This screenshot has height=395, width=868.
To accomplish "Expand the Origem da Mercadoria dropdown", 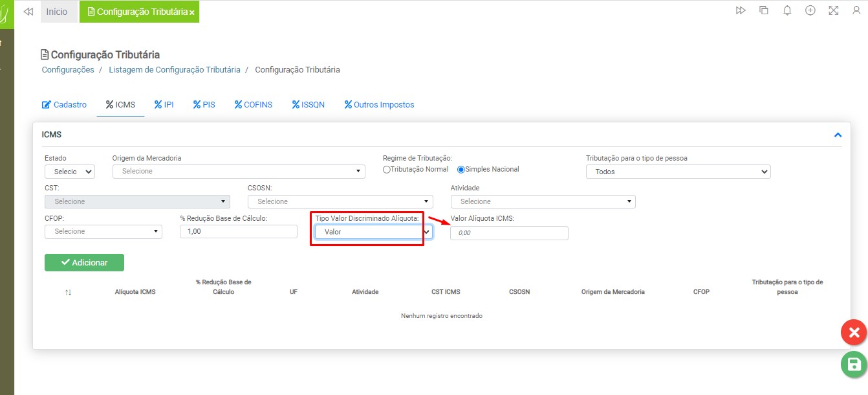I will click(239, 172).
